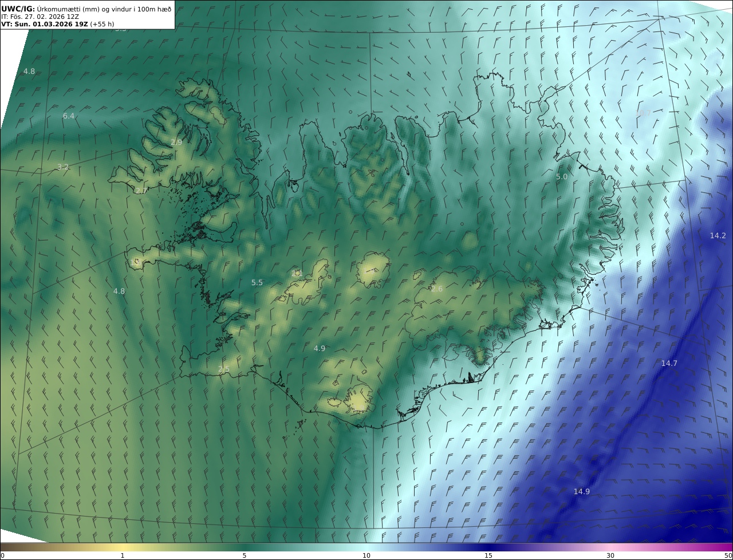
Task: Click the dark navy colorbar segment above 15
Action: 488,547
